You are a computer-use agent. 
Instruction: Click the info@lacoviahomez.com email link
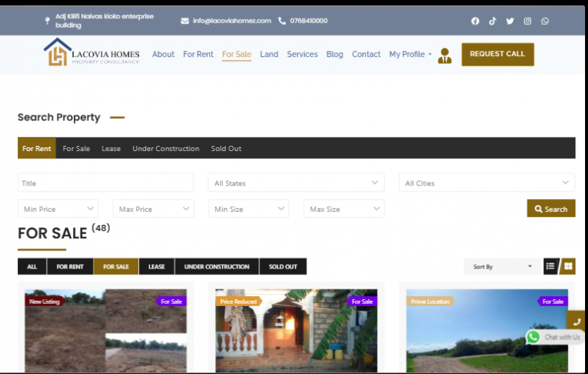click(x=232, y=21)
